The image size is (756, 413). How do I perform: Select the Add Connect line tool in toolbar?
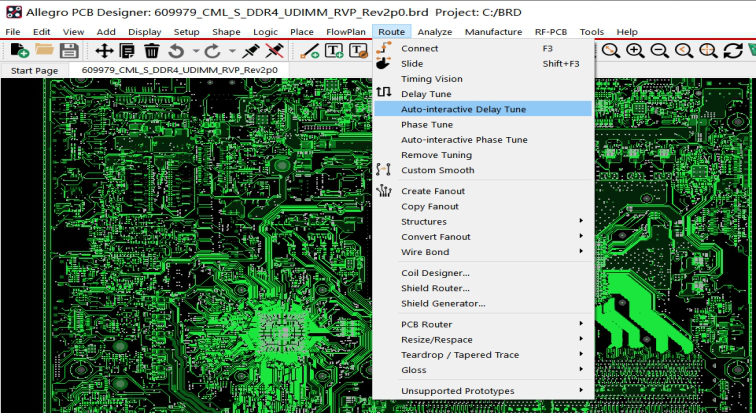click(310, 51)
